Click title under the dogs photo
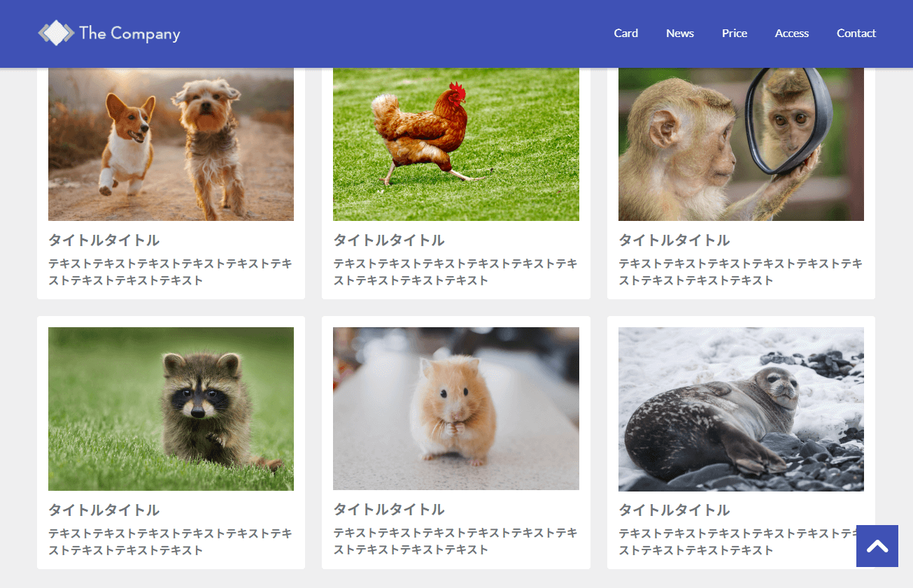 point(104,241)
